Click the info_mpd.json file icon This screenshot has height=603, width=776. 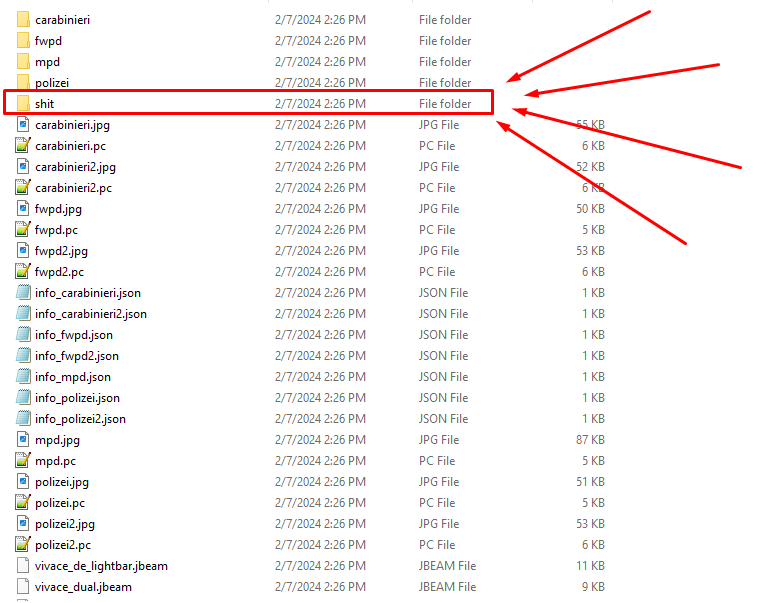point(23,377)
